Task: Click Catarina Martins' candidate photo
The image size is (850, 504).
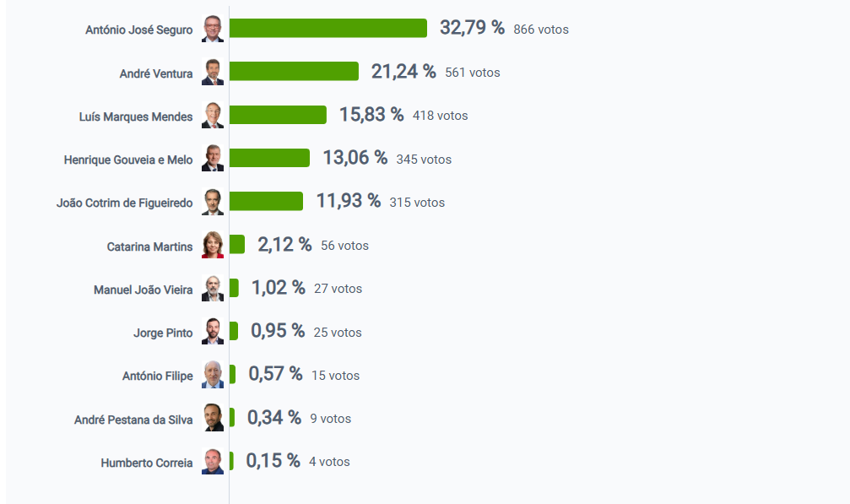Action: coord(213,246)
